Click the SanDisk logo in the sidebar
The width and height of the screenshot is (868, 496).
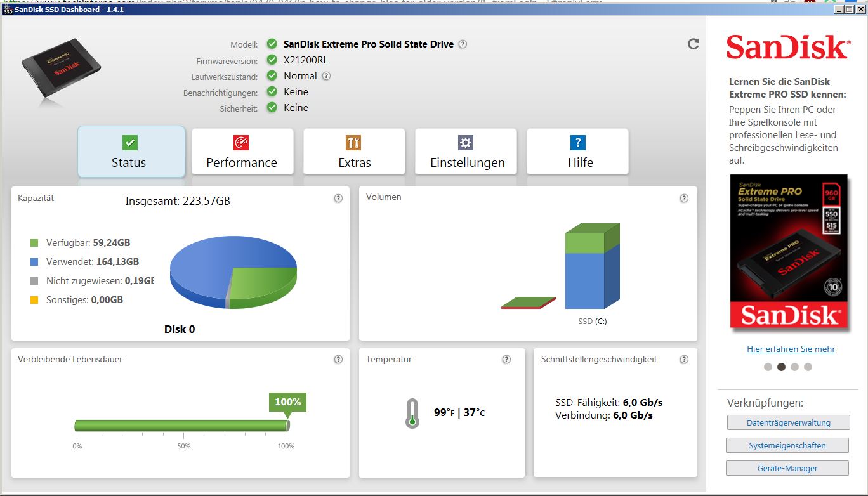pos(787,48)
